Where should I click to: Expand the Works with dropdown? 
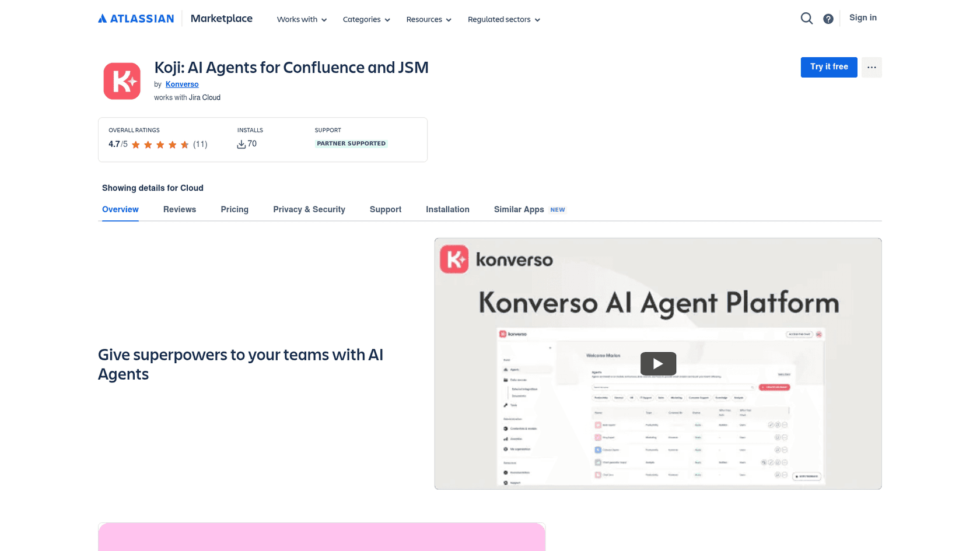click(302, 19)
